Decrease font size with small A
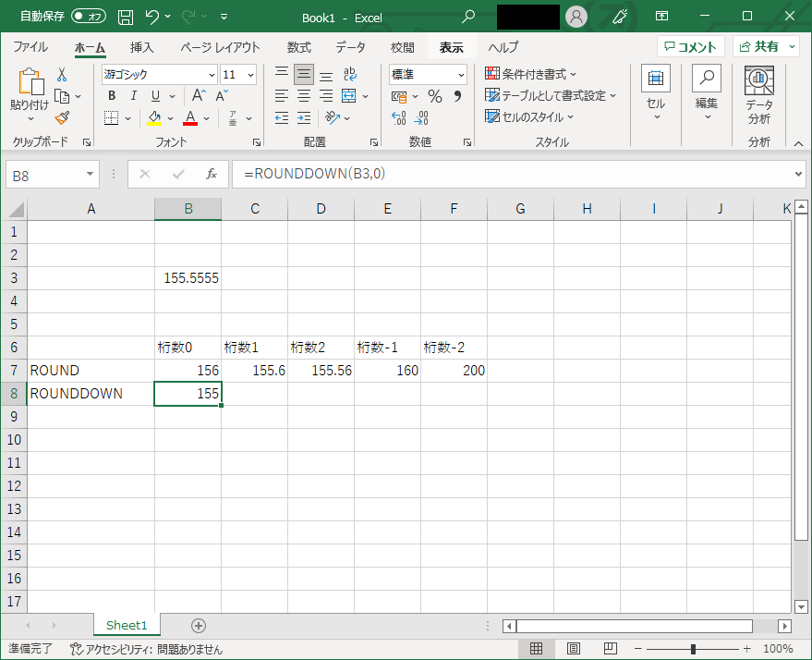The height and width of the screenshot is (660, 812). [x=222, y=95]
